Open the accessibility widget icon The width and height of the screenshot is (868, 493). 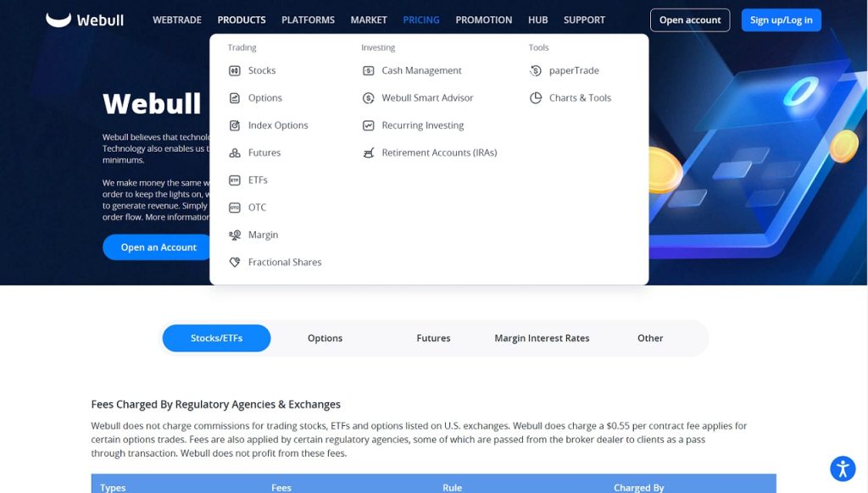point(842,468)
